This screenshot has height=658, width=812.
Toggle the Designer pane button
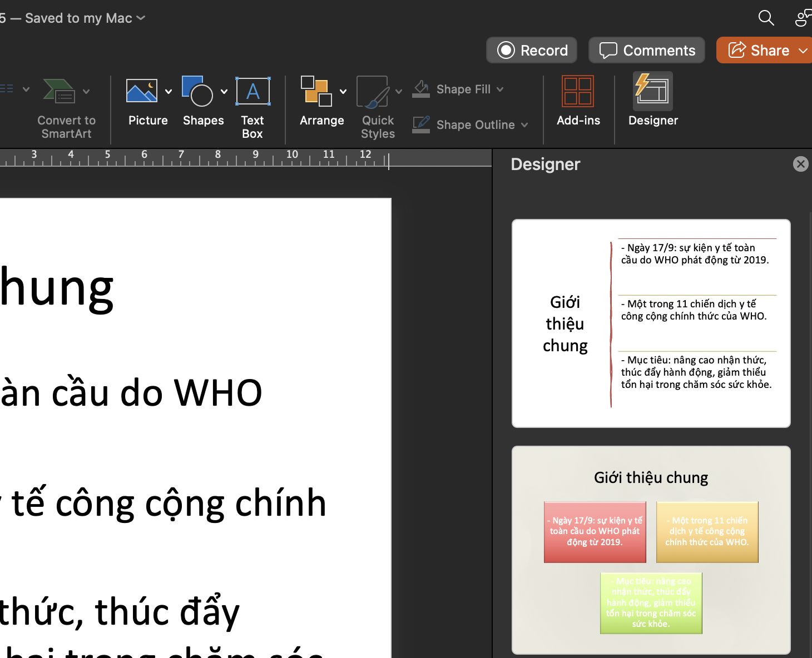[653, 92]
